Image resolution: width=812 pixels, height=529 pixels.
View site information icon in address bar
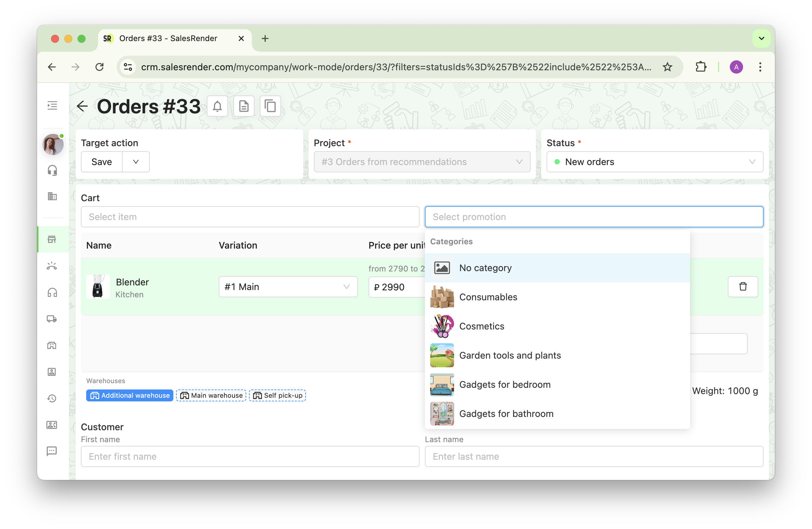[x=128, y=67]
